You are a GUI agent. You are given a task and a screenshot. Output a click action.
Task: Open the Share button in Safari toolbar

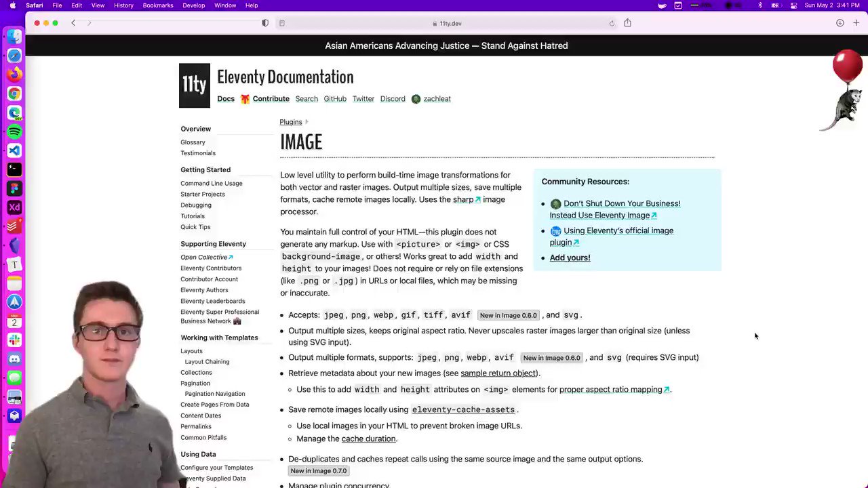[x=627, y=22]
